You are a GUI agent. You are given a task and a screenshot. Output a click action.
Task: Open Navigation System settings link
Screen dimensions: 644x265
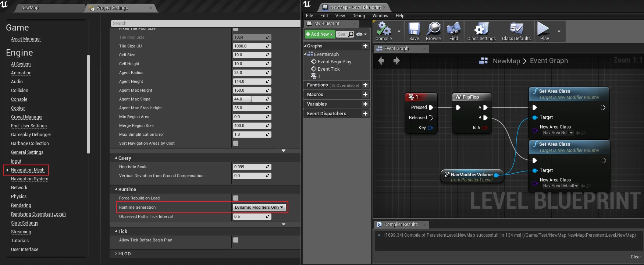click(x=29, y=179)
